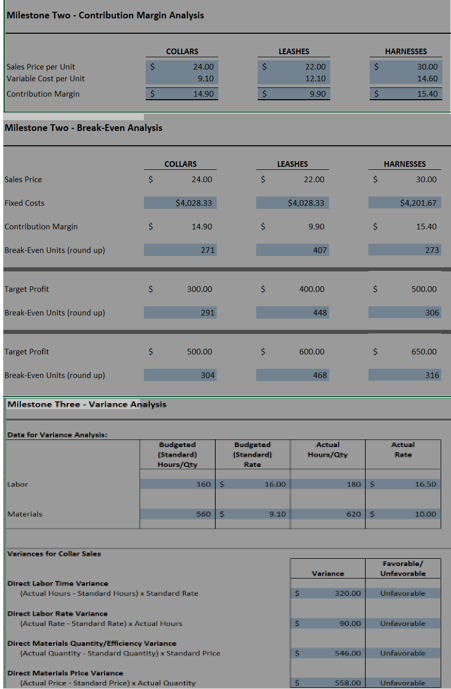Select Harnesses target profit 650.00 cell
The image size is (451, 689).
404,352
